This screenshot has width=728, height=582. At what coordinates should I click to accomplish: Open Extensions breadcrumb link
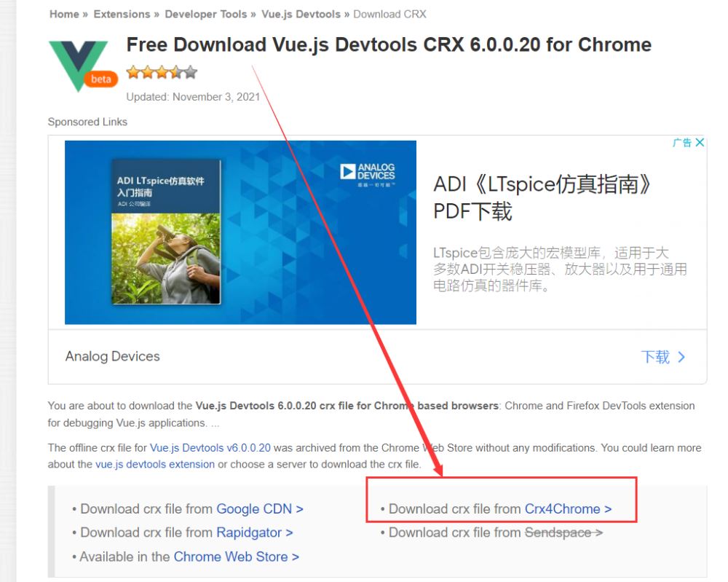(122, 15)
